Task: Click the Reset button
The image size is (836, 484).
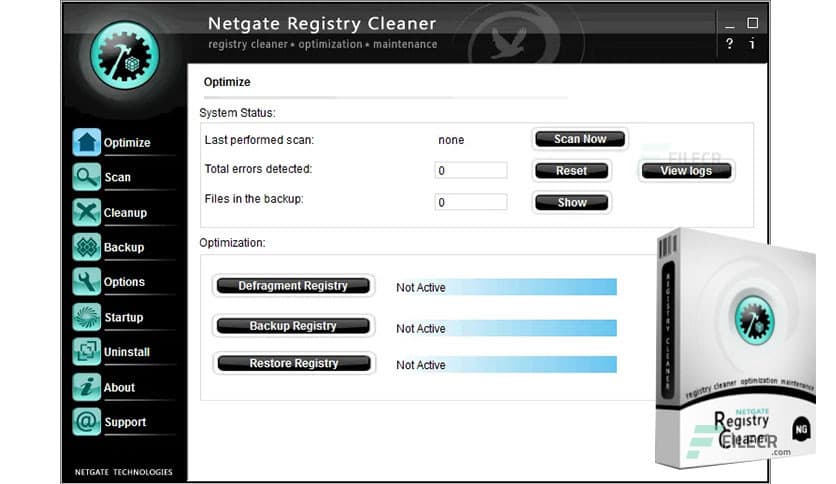Action: tap(572, 171)
